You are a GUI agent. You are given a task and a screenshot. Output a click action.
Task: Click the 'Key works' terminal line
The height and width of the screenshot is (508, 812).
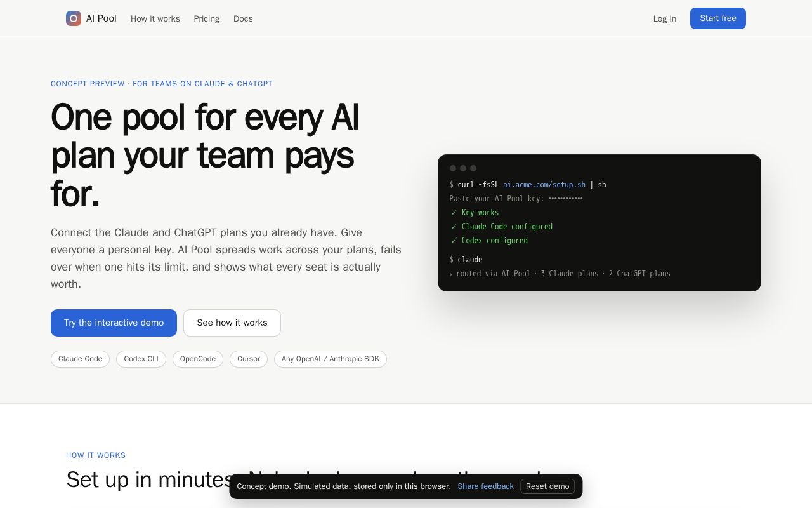click(x=475, y=213)
